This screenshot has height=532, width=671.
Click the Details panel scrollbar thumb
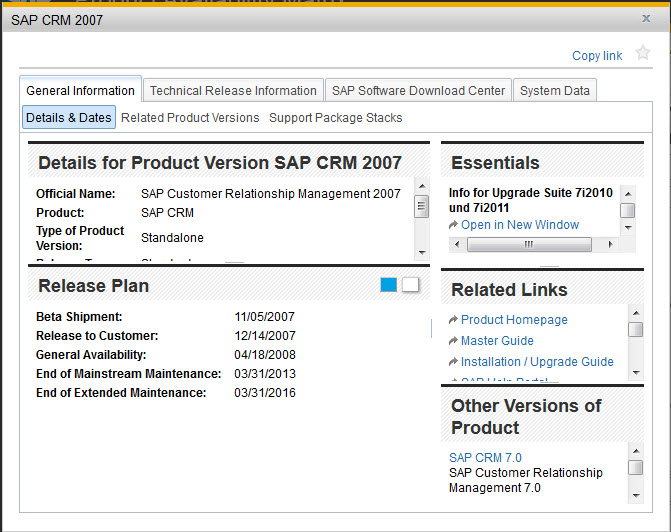422,206
